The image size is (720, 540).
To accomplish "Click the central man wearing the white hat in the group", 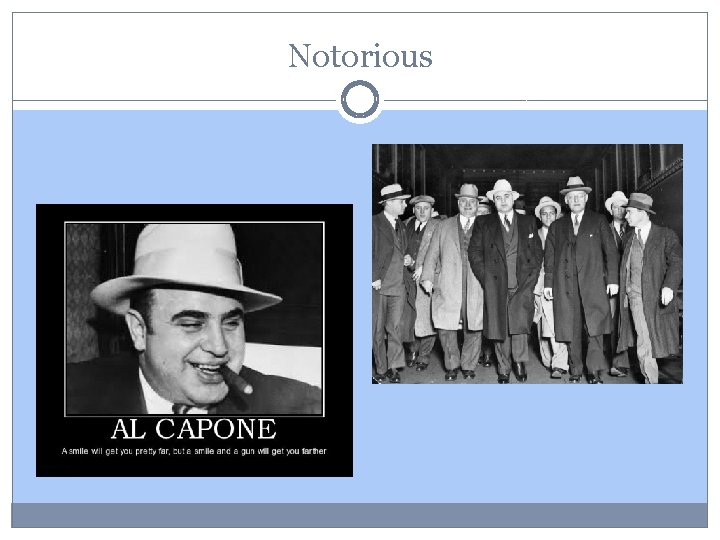I will [505, 280].
